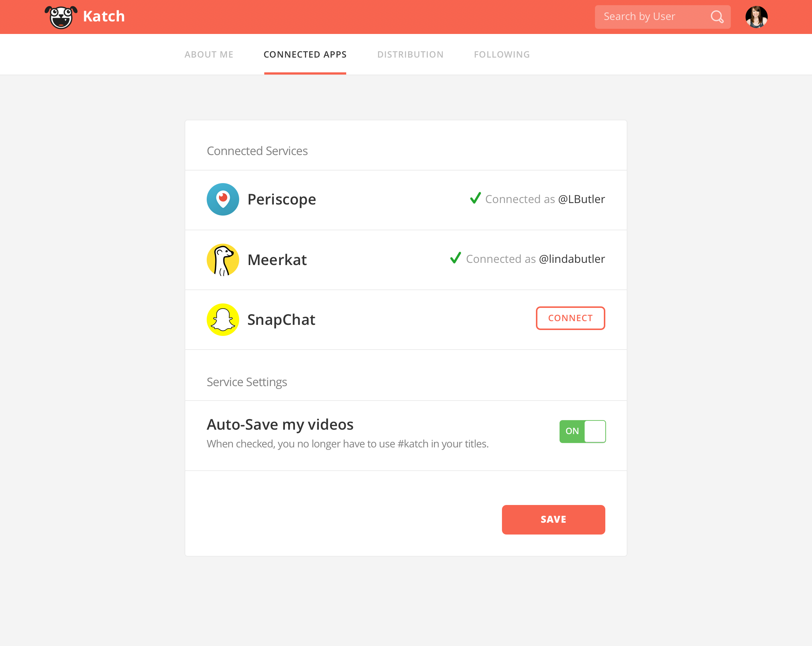Select the Connected Apps tab

coord(305,55)
